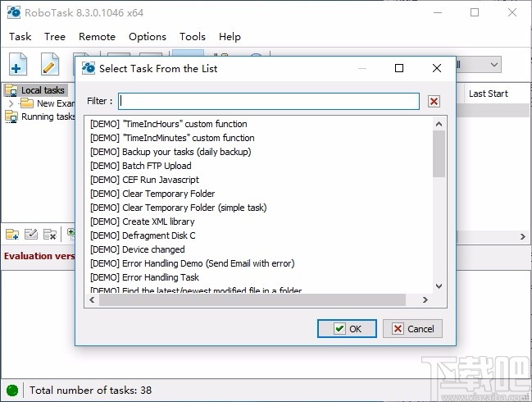Maximize the Select Task dialog

[399, 68]
